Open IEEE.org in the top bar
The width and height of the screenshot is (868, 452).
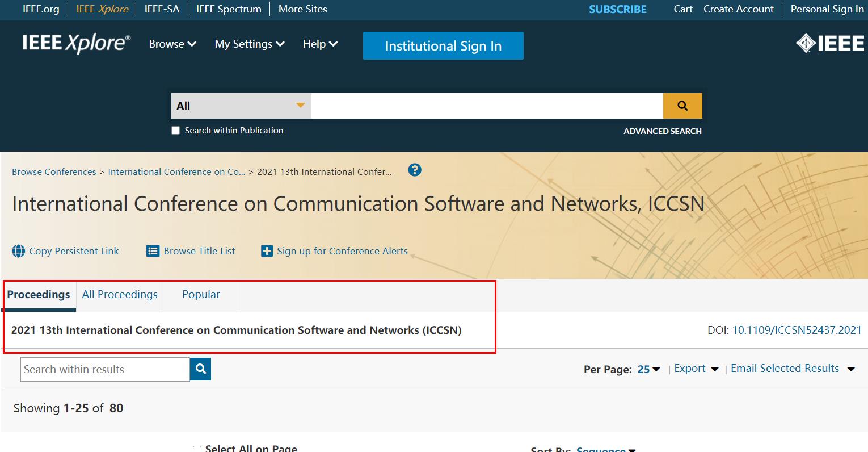[41, 9]
